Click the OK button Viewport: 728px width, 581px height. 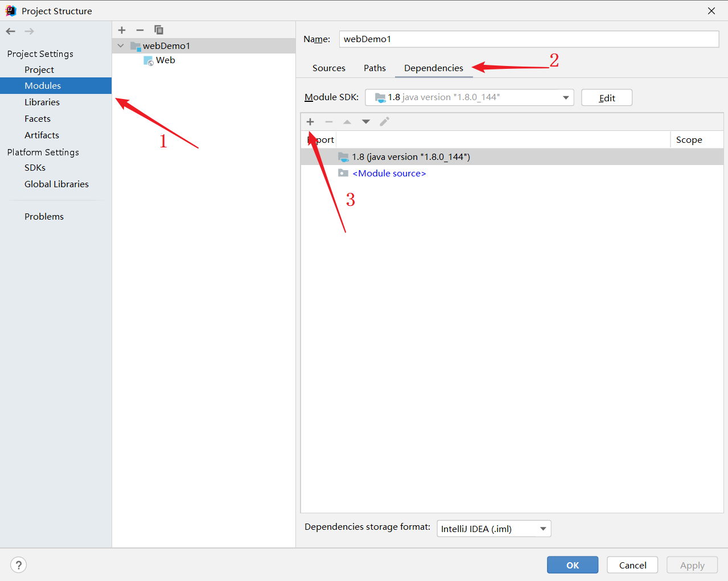tap(573, 565)
